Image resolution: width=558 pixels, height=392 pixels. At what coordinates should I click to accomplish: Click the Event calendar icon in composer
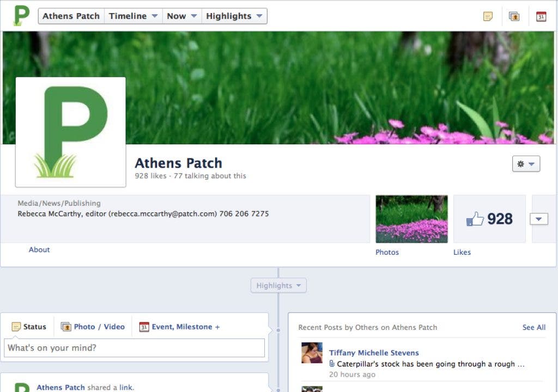144,327
